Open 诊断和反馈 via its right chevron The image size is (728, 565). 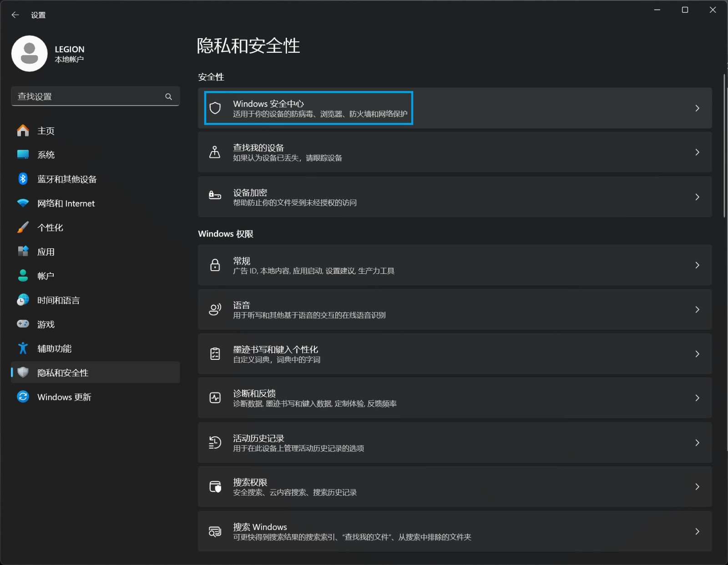[x=697, y=398]
